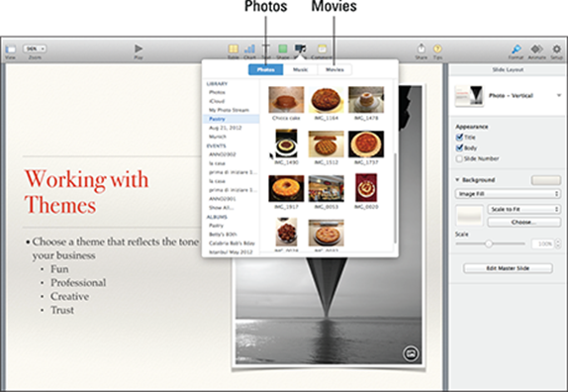The width and height of the screenshot is (568, 392).
Task: Add a Comment via toolbar icon
Action: click(322, 49)
